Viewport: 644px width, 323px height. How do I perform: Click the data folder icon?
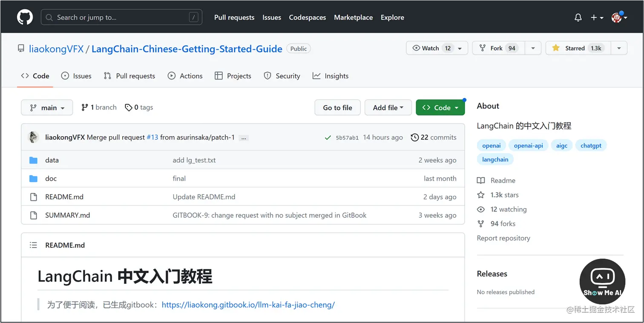[x=33, y=160]
